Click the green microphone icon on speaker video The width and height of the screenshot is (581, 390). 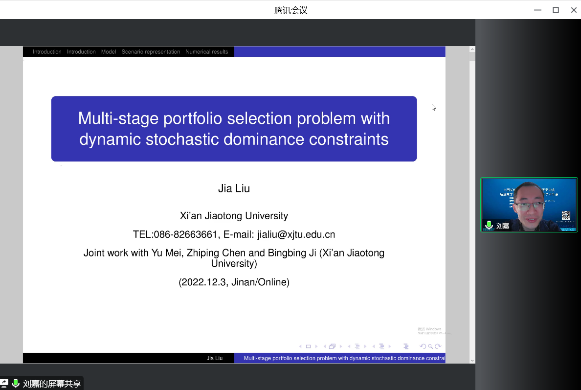coord(489,225)
